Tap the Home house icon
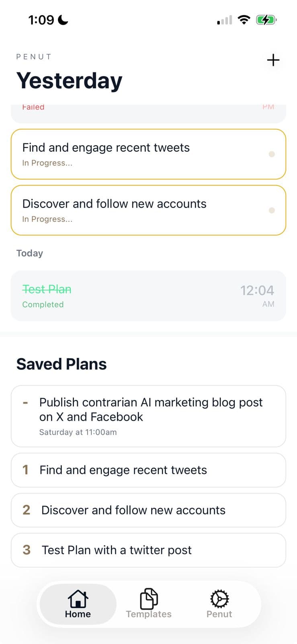The image size is (297, 644). [x=78, y=599]
